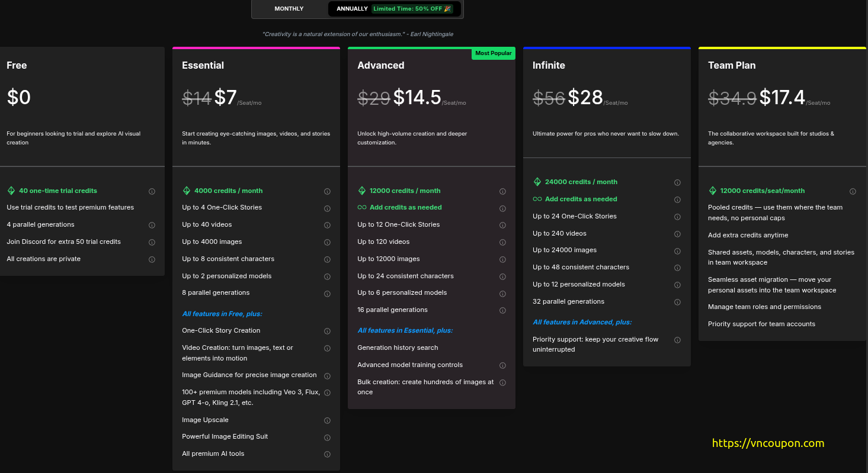Viewport: 868px width, 473px height.
Task: Click info icon for Advanced model training controls
Action: point(502,366)
